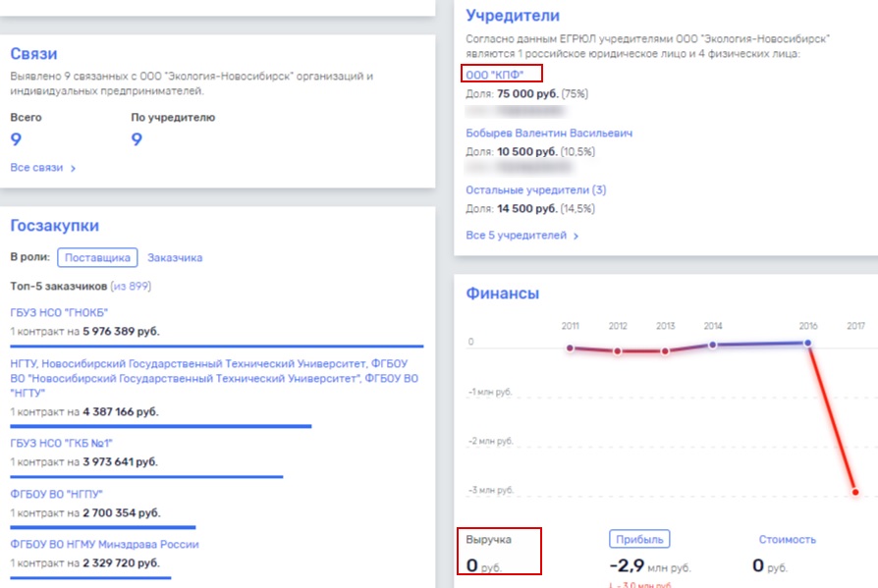Select the 'Стоимость' finance tab
Viewport: 878px width, 588px height.
click(x=787, y=540)
